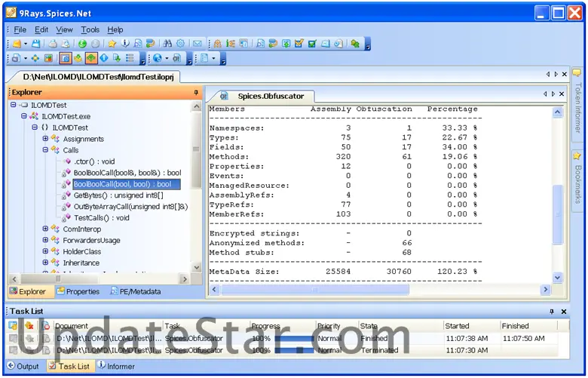The width and height of the screenshot is (588, 378).
Task: Click the list view icon in second toolbar
Action: point(130,58)
